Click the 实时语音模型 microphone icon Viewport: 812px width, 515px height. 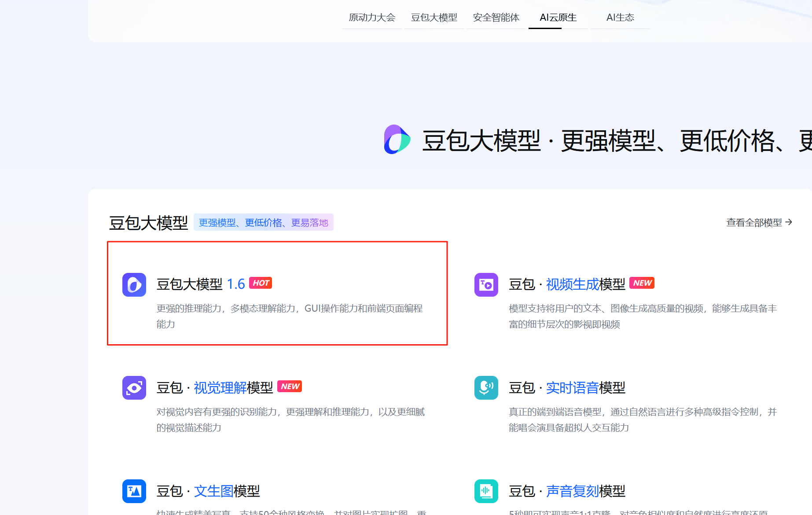click(486, 388)
